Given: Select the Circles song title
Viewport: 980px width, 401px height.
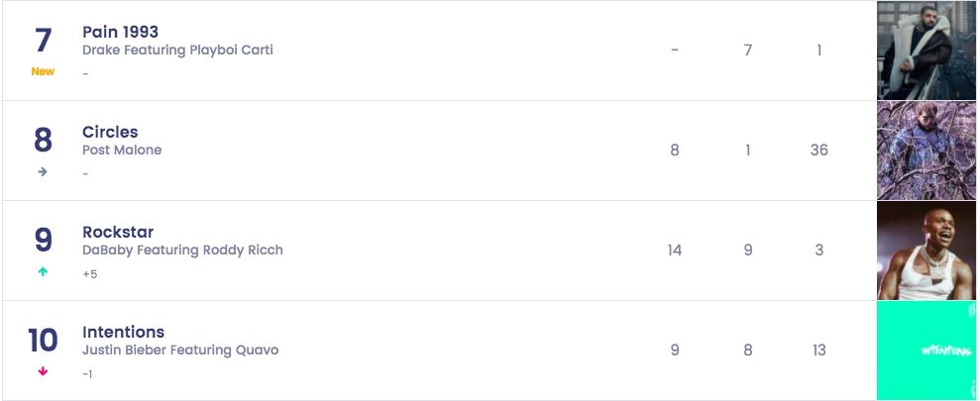Looking at the screenshot, I should tap(110, 132).
